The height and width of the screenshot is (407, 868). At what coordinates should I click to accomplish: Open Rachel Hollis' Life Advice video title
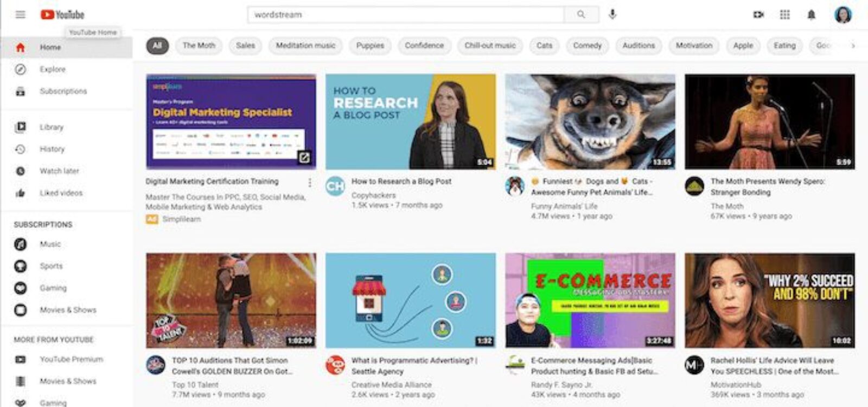[x=774, y=366]
